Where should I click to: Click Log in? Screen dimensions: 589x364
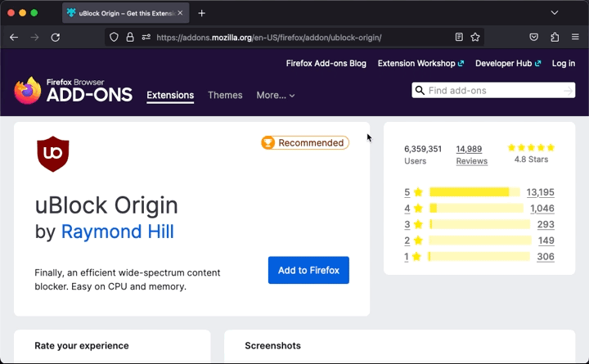click(x=564, y=63)
